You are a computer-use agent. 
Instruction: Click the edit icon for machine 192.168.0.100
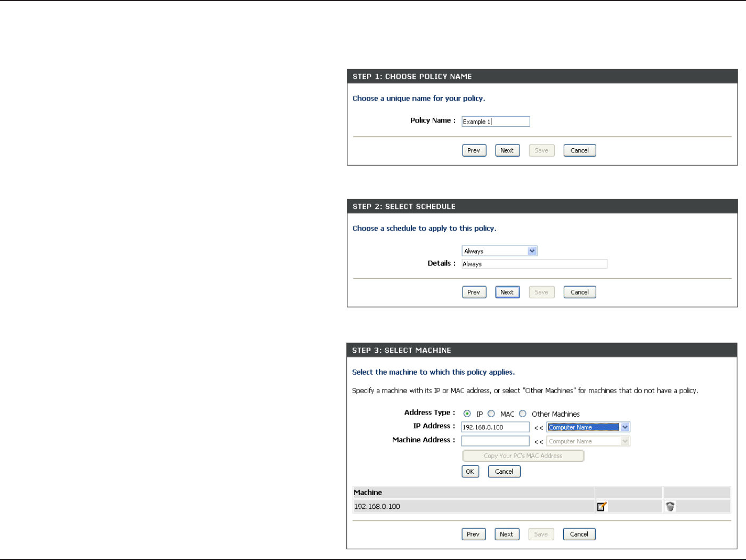tap(602, 507)
